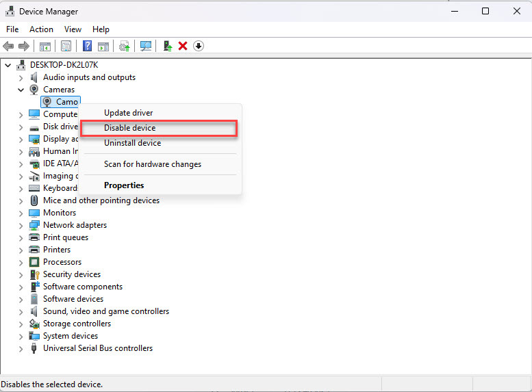Click the Scan for hardware changes monitor icon
The width and height of the screenshot is (532, 392).
[146, 46]
